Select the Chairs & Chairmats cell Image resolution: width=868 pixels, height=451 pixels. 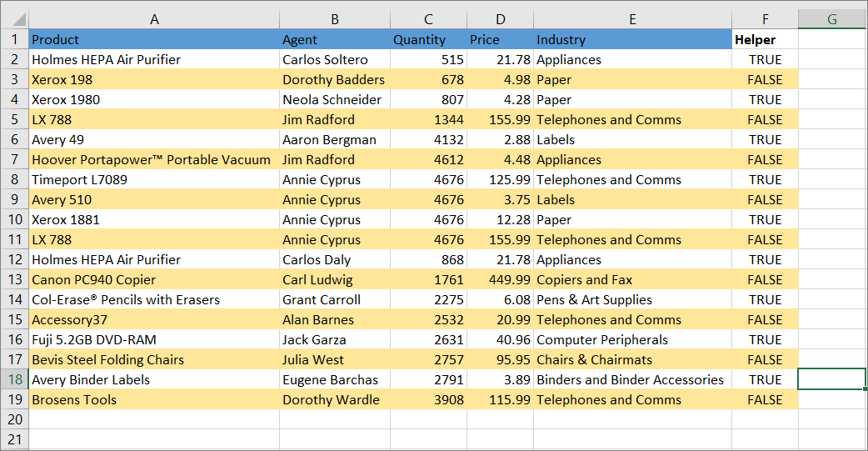click(x=632, y=359)
